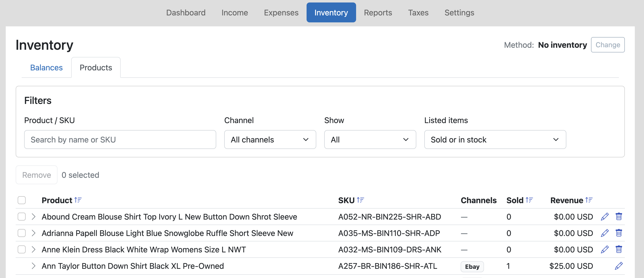This screenshot has height=278, width=644.
Task: Delete the Anne Klein Dress row
Action: coord(619,249)
